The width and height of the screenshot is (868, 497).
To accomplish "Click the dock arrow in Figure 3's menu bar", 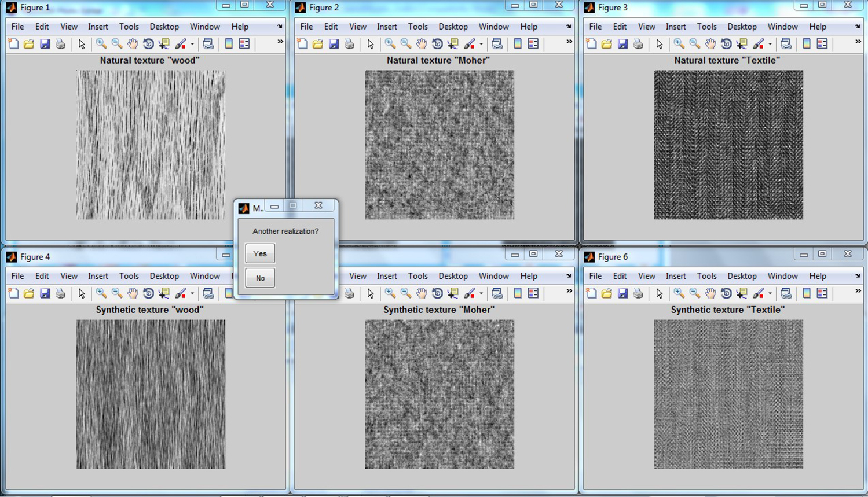I will [858, 27].
